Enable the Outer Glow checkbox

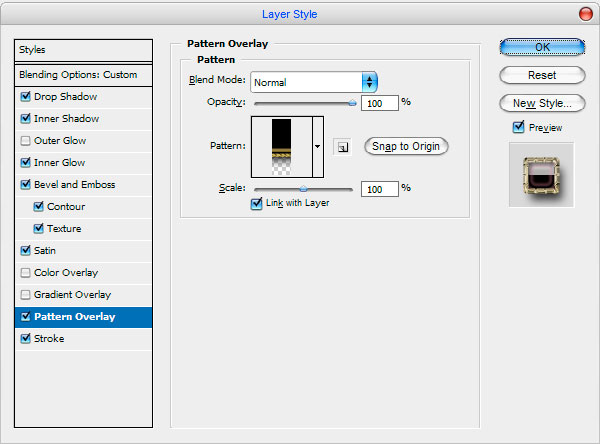[x=26, y=140]
